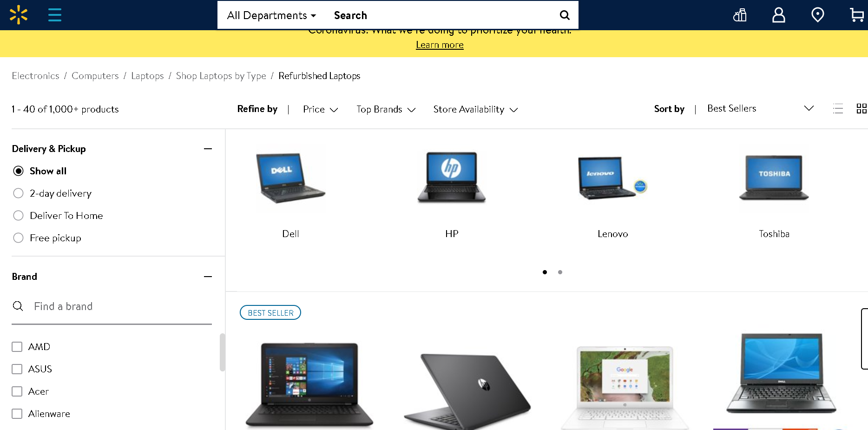Click the Learn more link
The height and width of the screenshot is (430, 868).
440,45
